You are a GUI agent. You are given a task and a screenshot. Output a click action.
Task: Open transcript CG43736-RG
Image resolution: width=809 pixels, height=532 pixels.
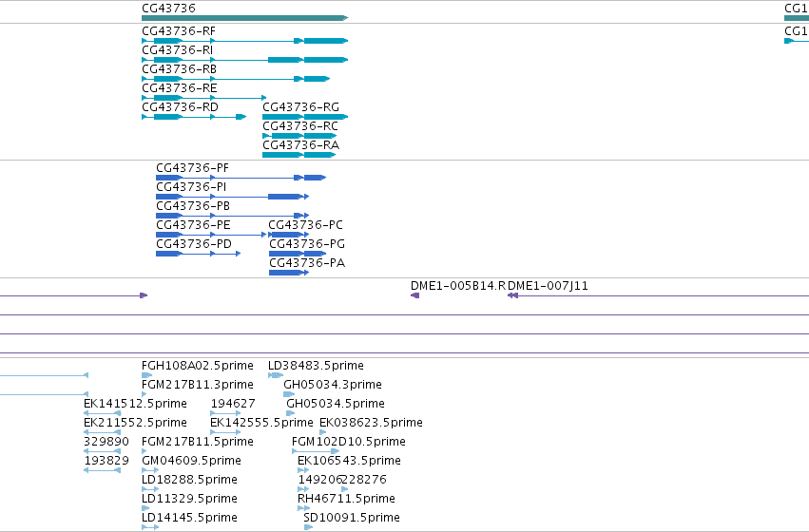point(305,117)
